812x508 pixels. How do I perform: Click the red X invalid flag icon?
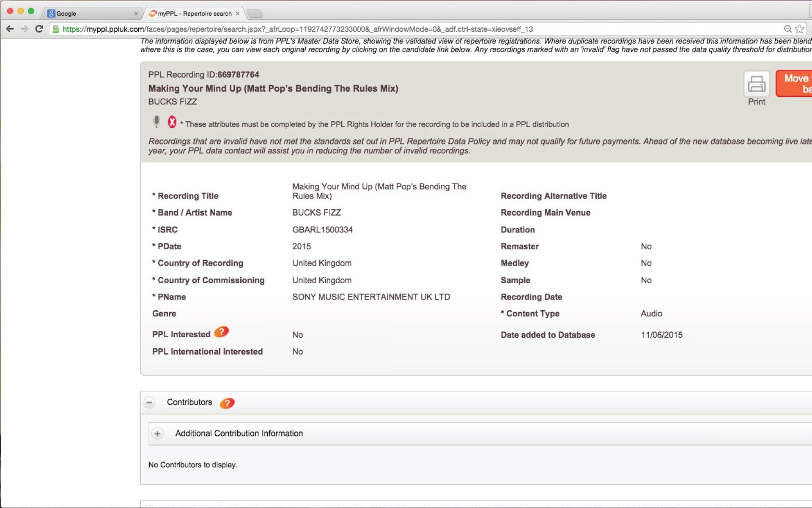(172, 122)
